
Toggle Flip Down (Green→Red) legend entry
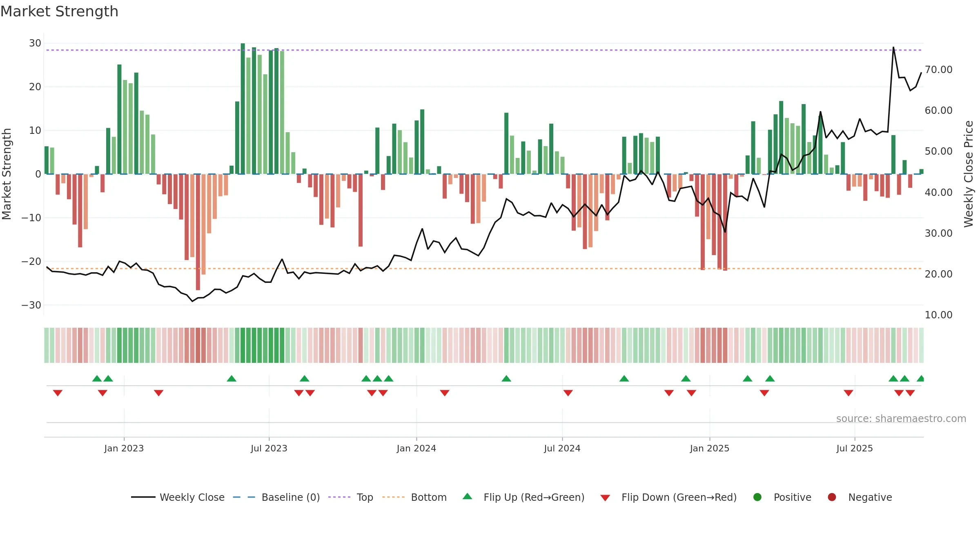click(668, 497)
